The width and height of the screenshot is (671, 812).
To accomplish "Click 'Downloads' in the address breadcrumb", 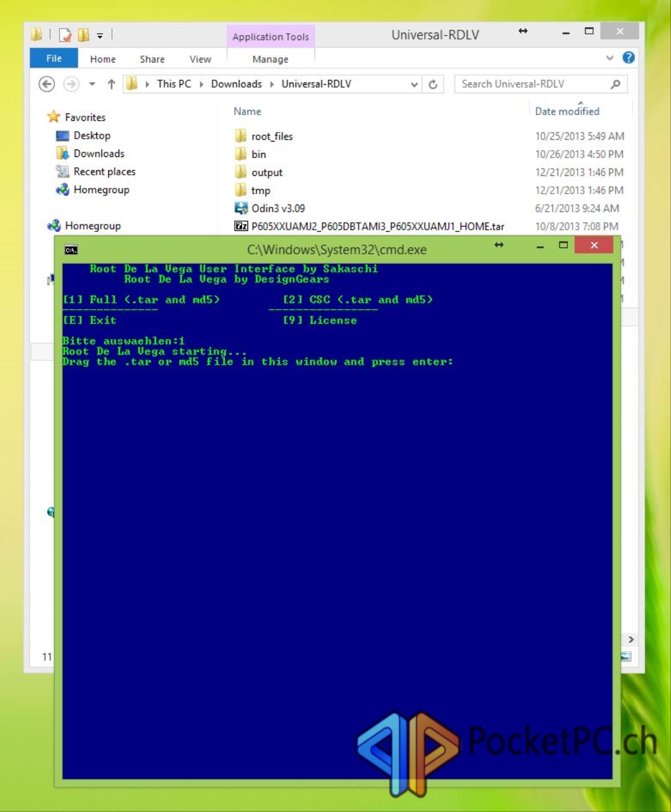I will point(236,84).
